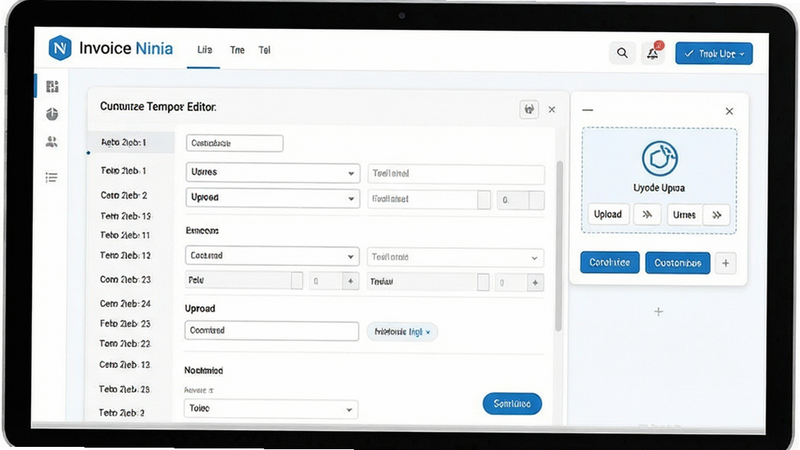The height and width of the screenshot is (450, 800).
Task: Click the blue Corehiice button
Action: coord(610,262)
